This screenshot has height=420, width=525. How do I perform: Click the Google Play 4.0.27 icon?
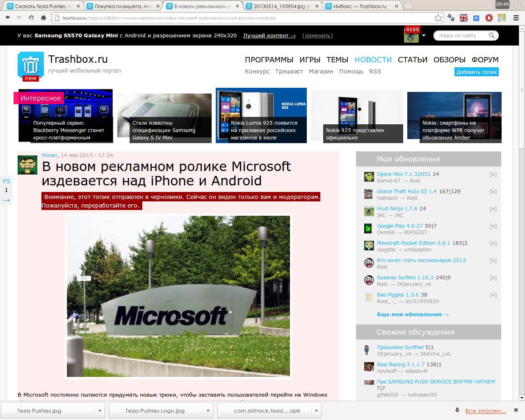[369, 228]
